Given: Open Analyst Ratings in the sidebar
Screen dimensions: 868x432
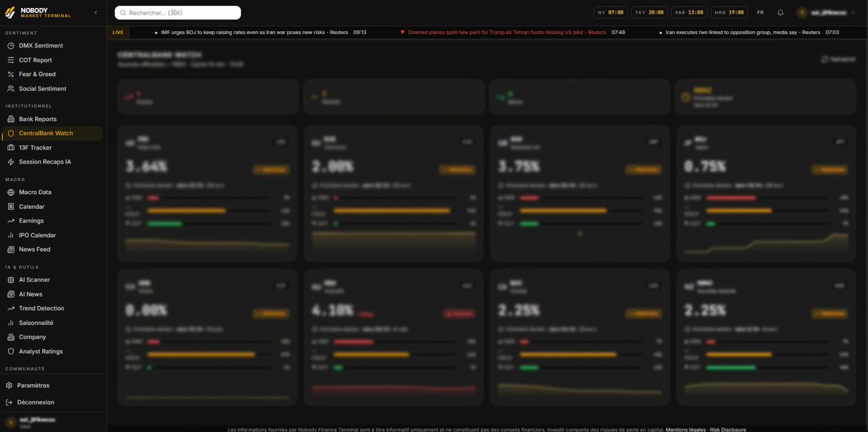Looking at the screenshot, I should coord(41,351).
